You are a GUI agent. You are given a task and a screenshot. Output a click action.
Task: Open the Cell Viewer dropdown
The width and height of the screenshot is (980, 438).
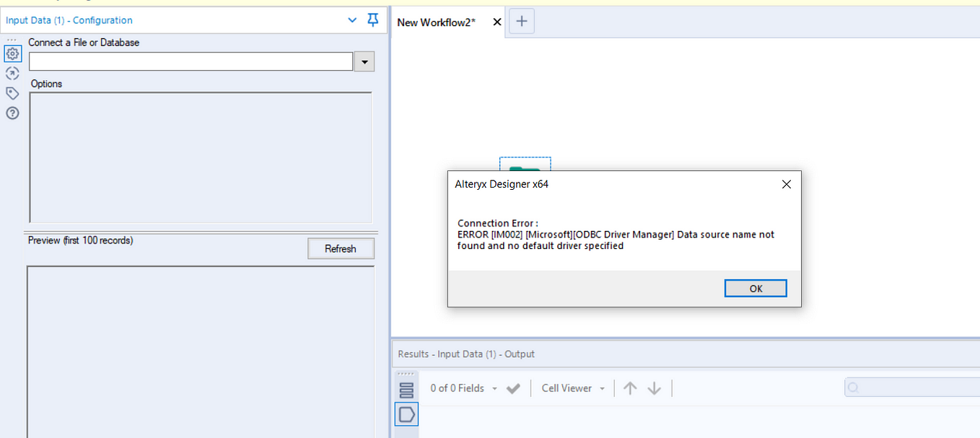click(573, 388)
